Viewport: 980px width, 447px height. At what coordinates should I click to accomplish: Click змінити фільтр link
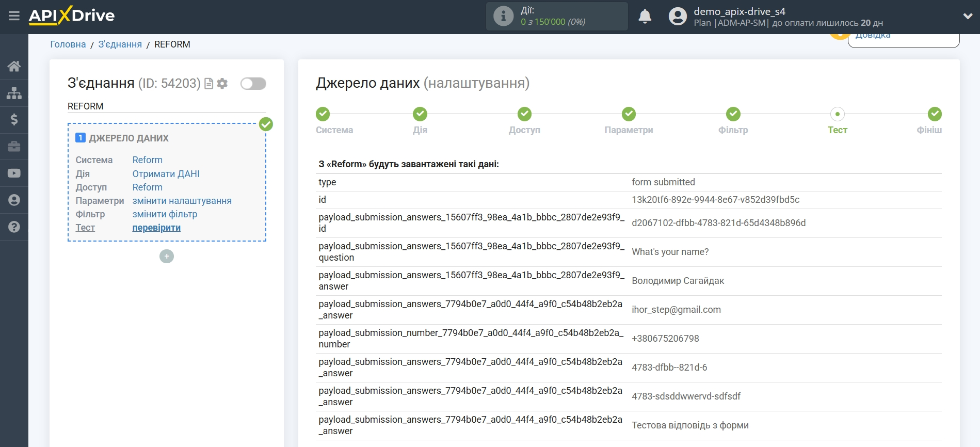pos(165,214)
